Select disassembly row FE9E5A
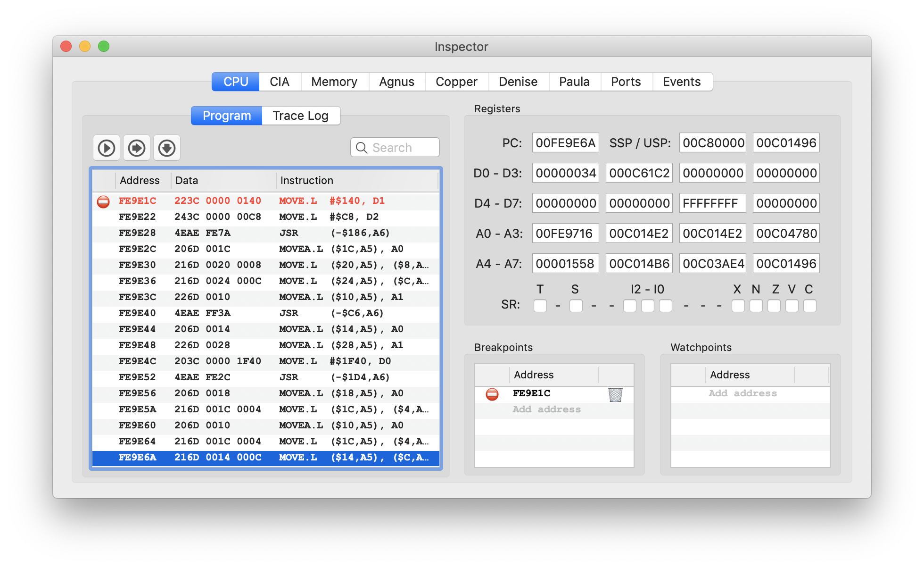 [x=266, y=409]
